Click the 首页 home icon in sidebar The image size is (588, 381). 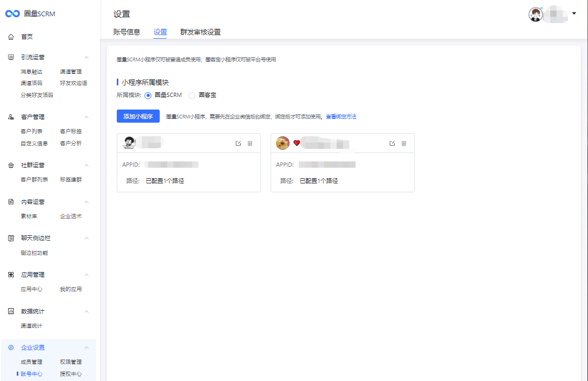(x=11, y=37)
